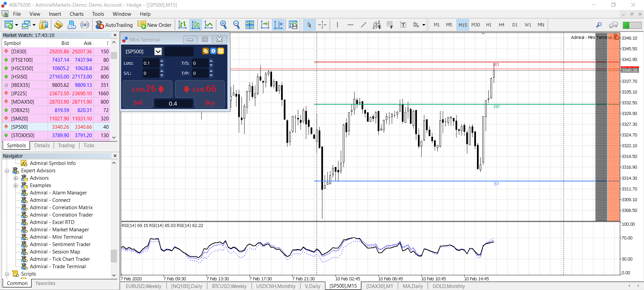The image size is (644, 290).
Task: Click the Market Watch vertical scrollbar thumb
Action: 114,55
